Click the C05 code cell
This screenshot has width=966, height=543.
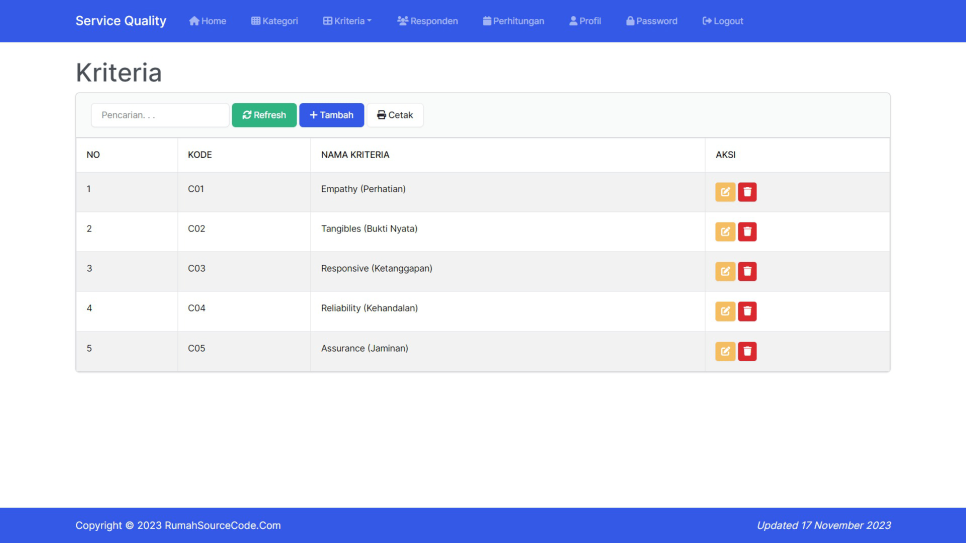[244, 351]
